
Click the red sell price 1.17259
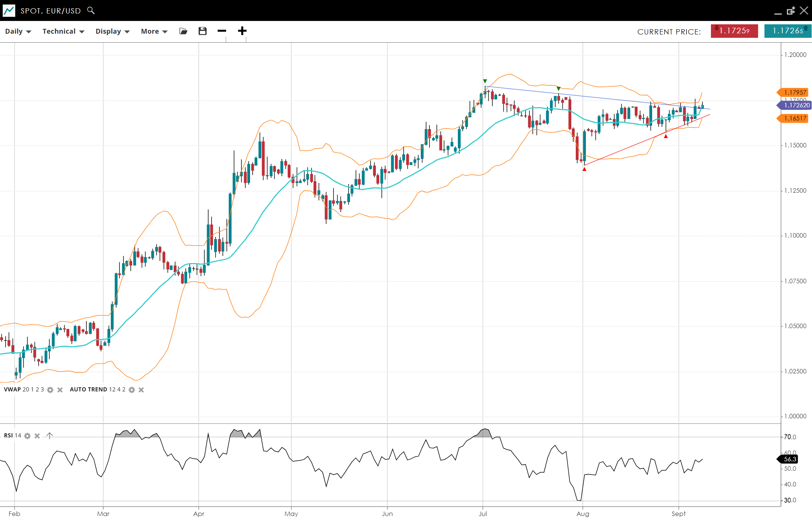pos(734,31)
